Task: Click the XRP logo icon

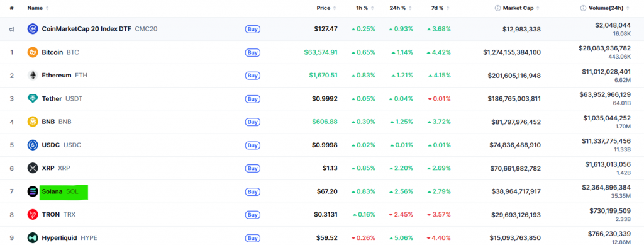Action: 33,168
